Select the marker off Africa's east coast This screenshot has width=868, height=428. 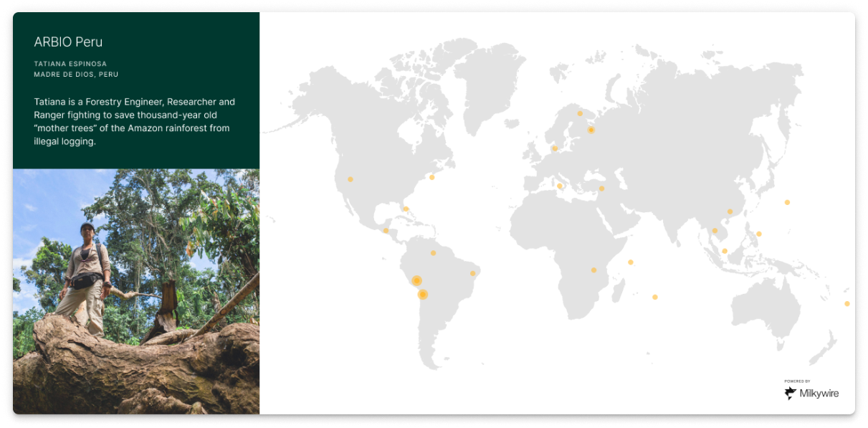pyautogui.click(x=631, y=262)
